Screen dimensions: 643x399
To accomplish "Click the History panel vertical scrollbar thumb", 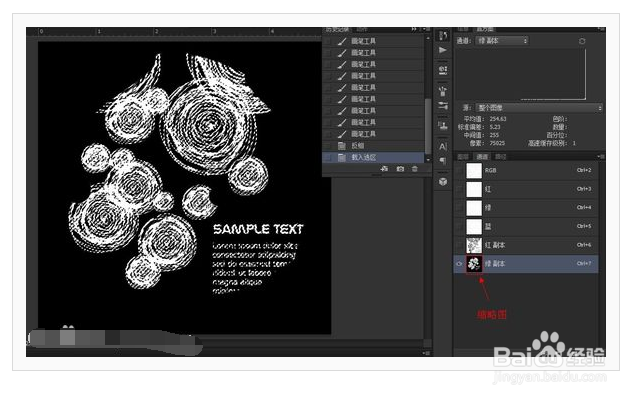I will [x=428, y=125].
